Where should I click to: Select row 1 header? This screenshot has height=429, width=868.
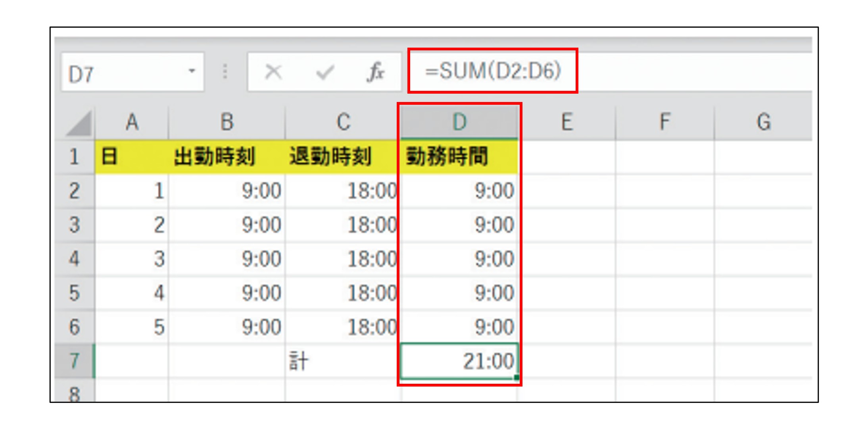(75, 156)
